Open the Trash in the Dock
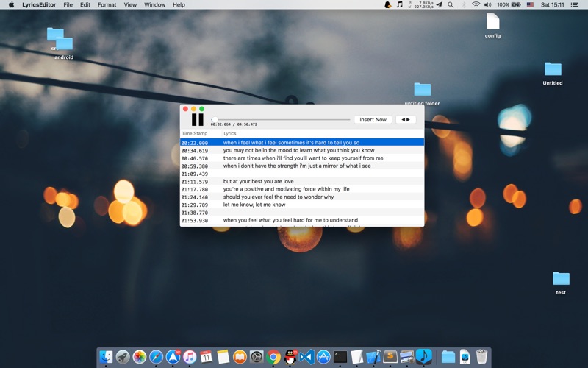This screenshot has height=368, width=588. (481, 357)
